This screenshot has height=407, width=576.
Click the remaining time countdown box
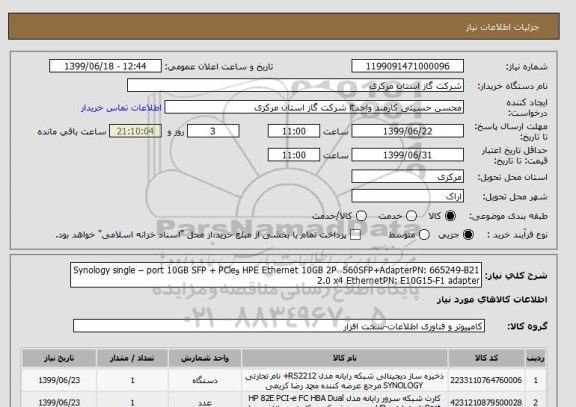point(135,131)
